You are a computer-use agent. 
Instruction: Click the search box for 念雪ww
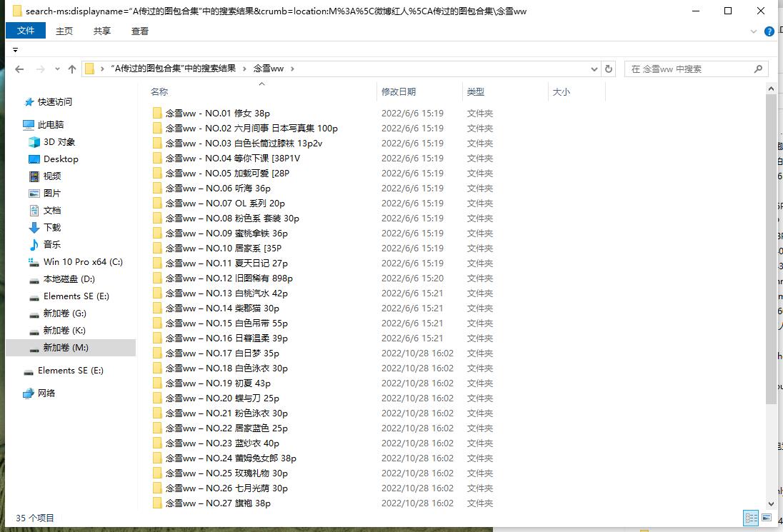point(689,69)
